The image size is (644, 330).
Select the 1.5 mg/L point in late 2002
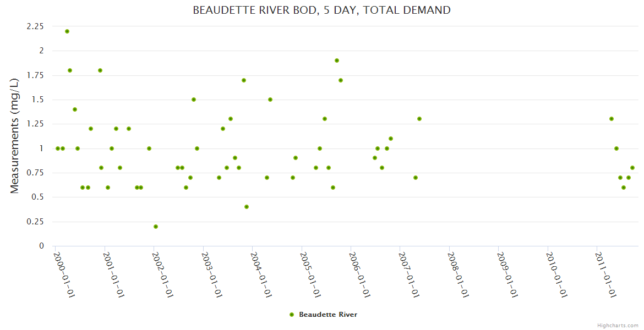(194, 100)
